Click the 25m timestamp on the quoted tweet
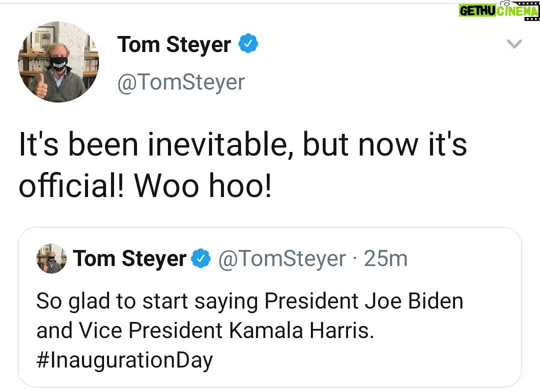 pyautogui.click(x=385, y=259)
